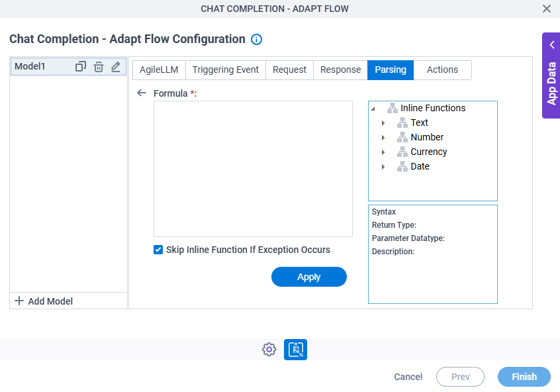Select the highlighted blue document icon at bottom
560x392 pixels.
[295, 350]
